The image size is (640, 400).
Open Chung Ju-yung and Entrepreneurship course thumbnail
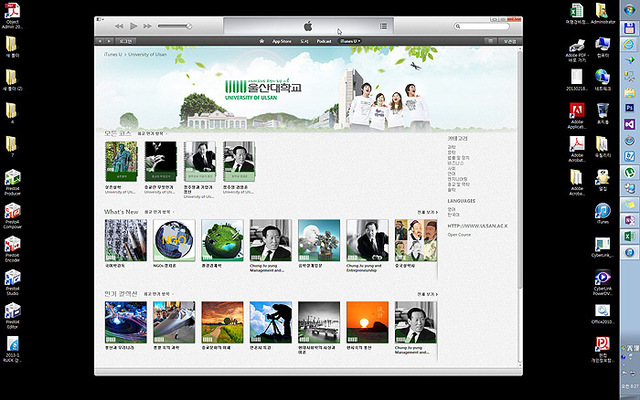coord(367,240)
